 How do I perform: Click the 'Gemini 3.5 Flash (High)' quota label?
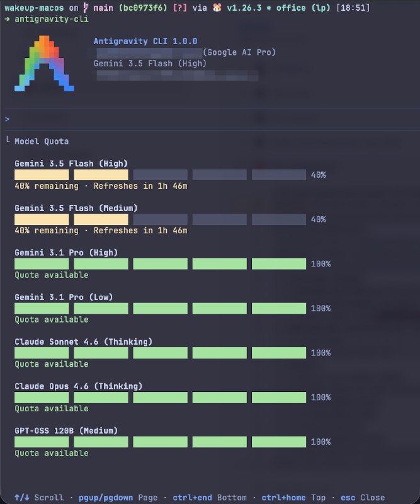(71, 164)
